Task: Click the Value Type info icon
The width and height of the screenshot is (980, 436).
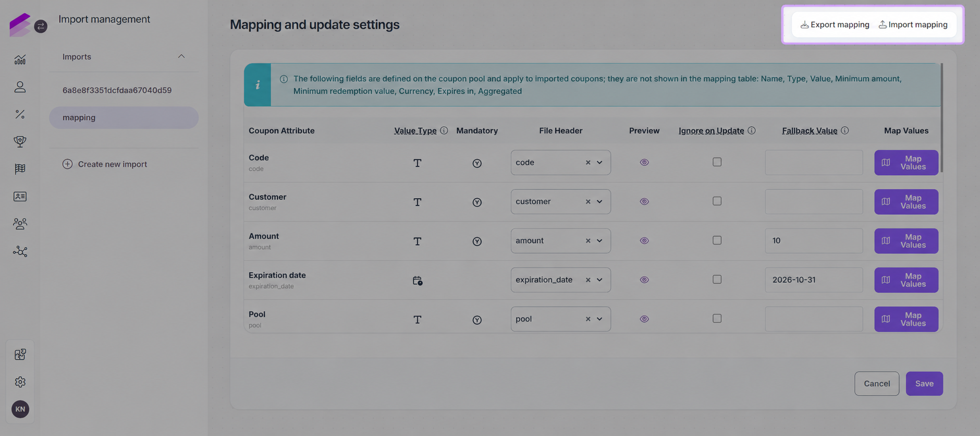Action: [444, 130]
